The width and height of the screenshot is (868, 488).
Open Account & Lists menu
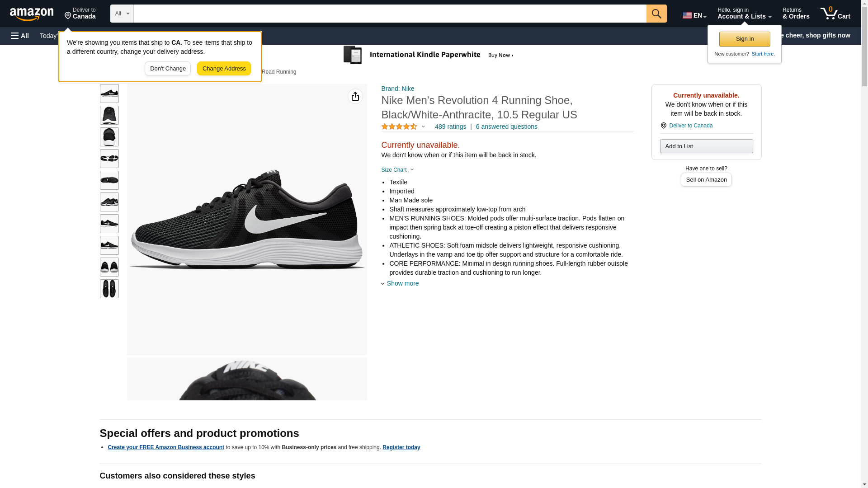[x=744, y=14]
